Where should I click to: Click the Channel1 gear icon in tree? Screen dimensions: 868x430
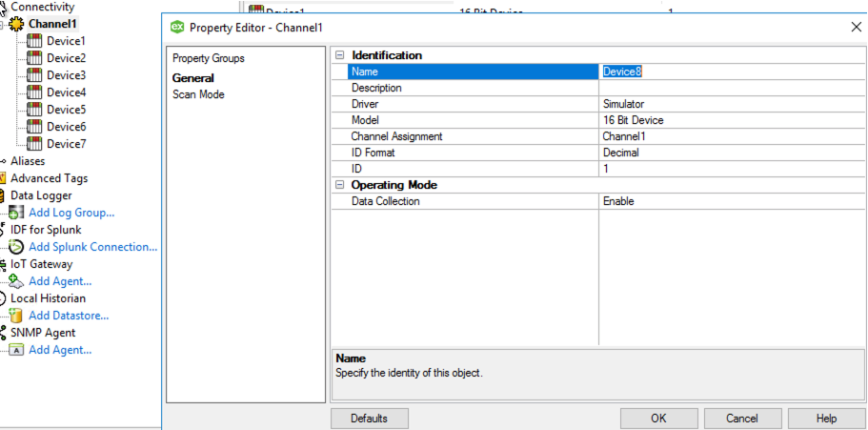(x=17, y=24)
